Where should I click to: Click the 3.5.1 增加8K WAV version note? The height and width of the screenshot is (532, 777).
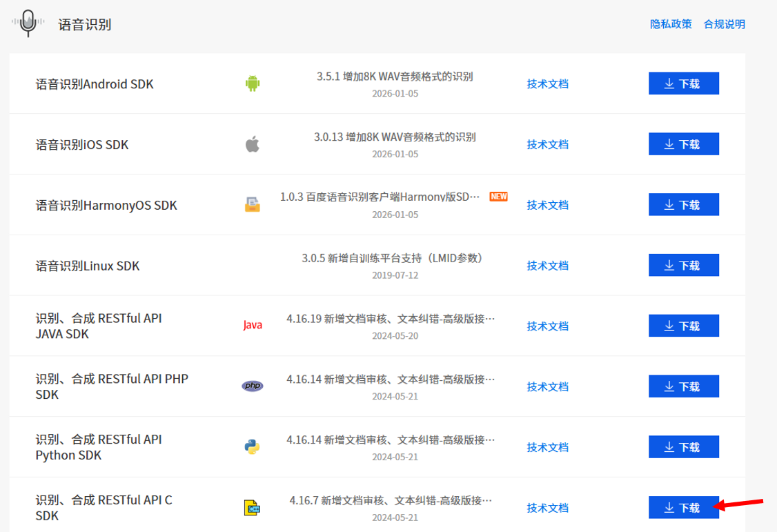(x=395, y=77)
